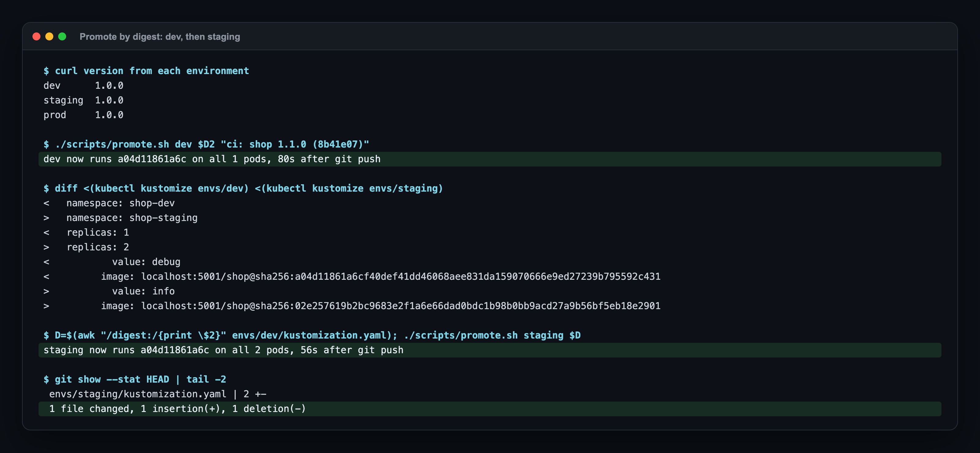Screen dimensions: 980x453
Task: Click the 'replicas: 1' diff line
Action: [x=86, y=232]
